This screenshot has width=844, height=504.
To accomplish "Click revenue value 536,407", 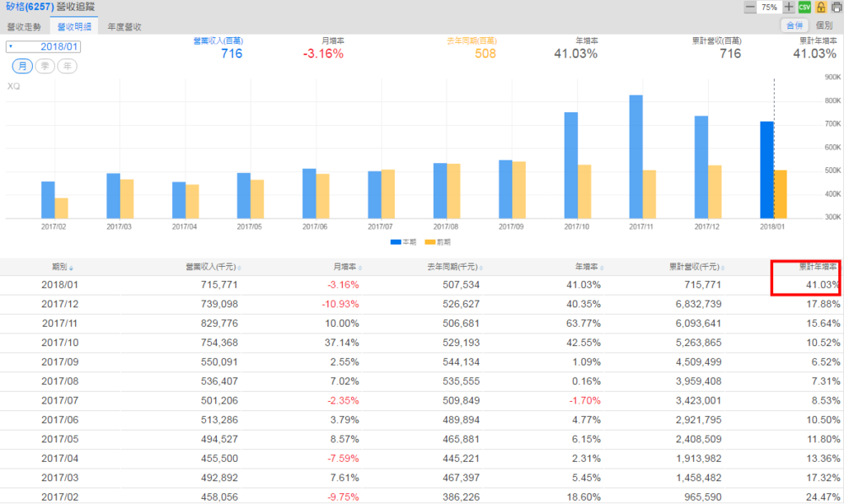I will [219, 381].
